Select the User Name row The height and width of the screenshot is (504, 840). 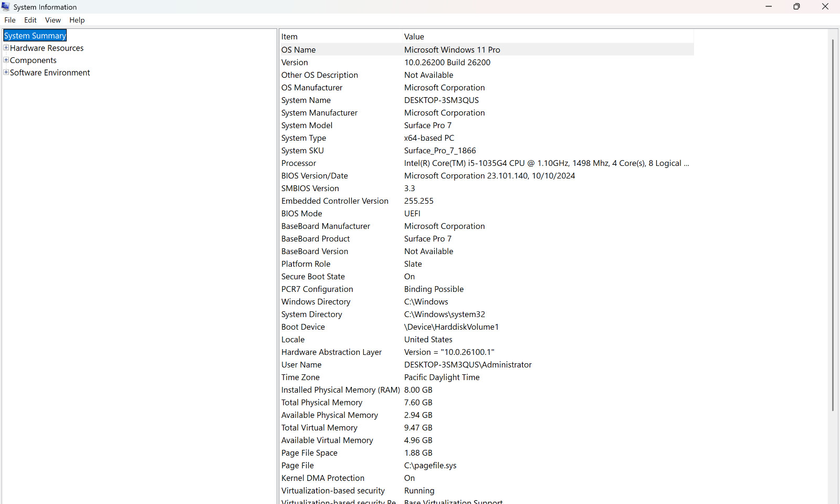pyautogui.click(x=487, y=365)
